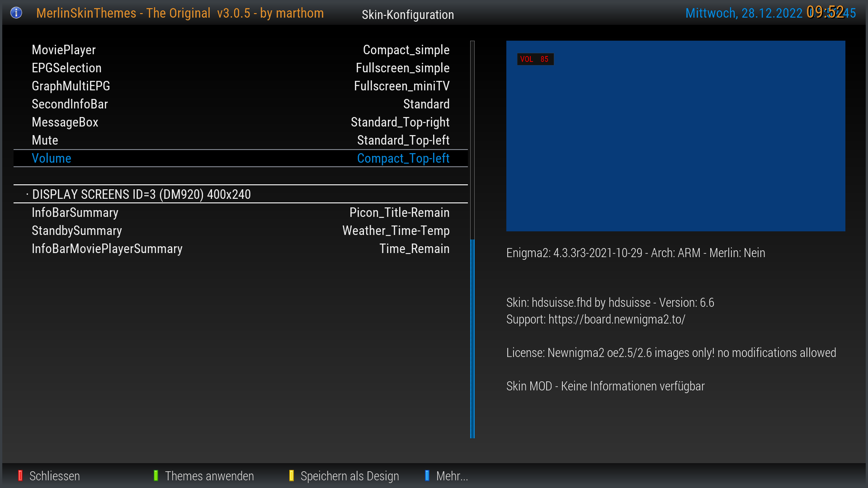868x488 pixels.
Task: Click the red VOL 85 badge in preview
Action: tap(535, 59)
